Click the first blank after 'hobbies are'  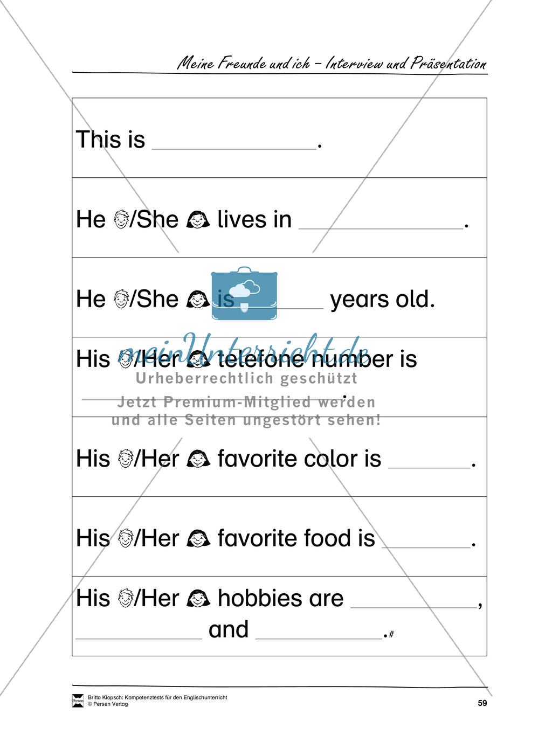point(414,607)
